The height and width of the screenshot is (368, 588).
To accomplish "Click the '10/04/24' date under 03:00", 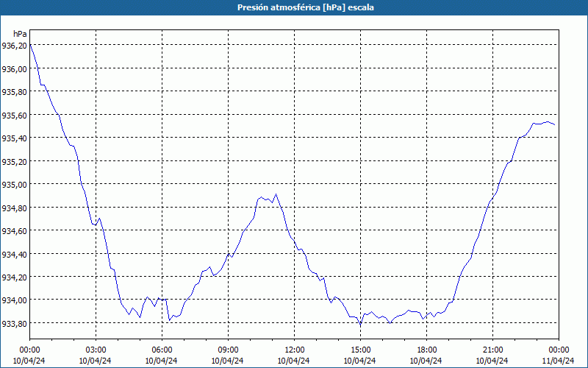I will click(x=96, y=361).
